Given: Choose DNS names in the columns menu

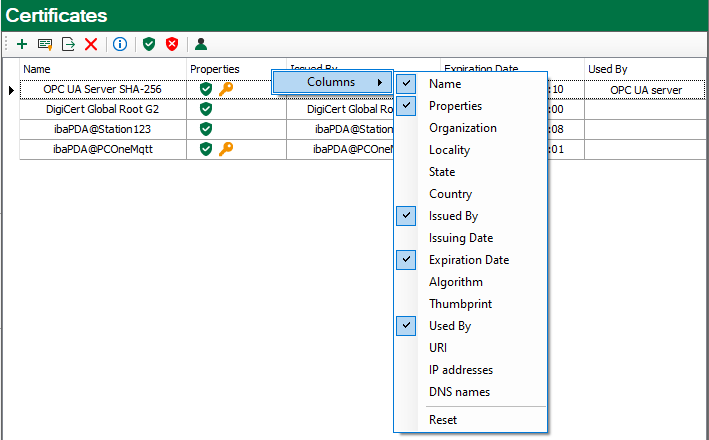Looking at the screenshot, I should point(459,392).
